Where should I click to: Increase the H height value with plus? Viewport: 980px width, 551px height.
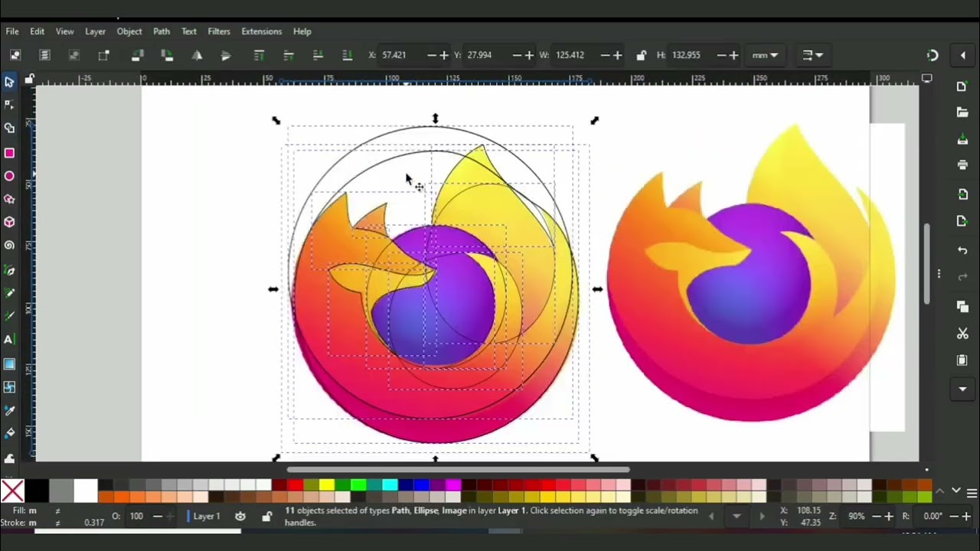[x=733, y=55]
